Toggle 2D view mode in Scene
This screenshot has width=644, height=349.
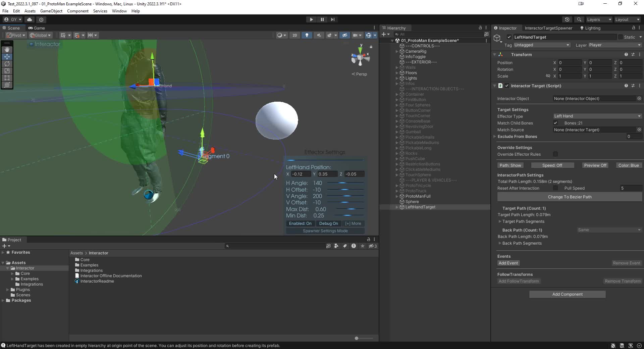pyautogui.click(x=294, y=35)
